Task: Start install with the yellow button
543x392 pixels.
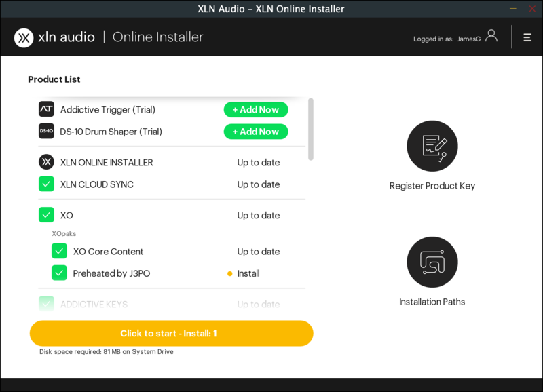Action: click(x=172, y=333)
